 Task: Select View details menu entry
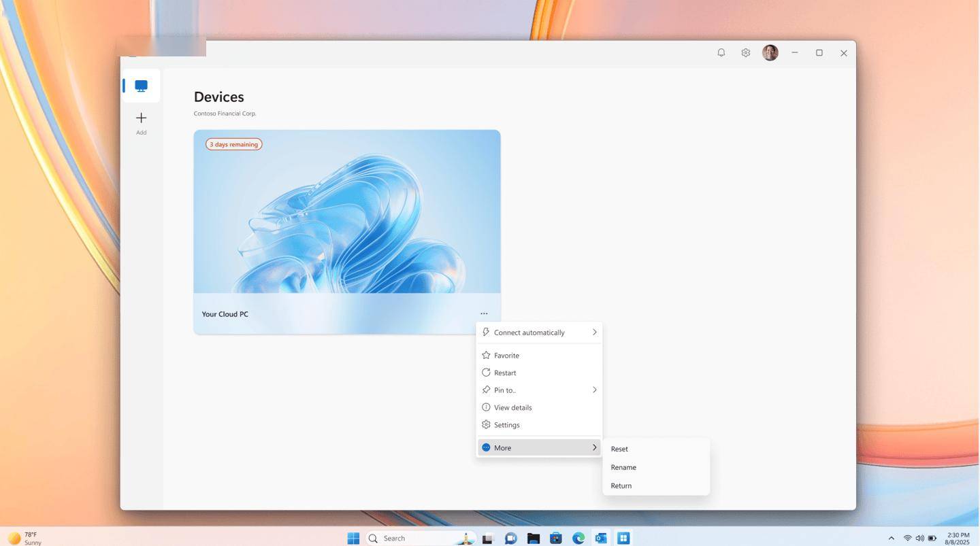[x=539, y=407]
